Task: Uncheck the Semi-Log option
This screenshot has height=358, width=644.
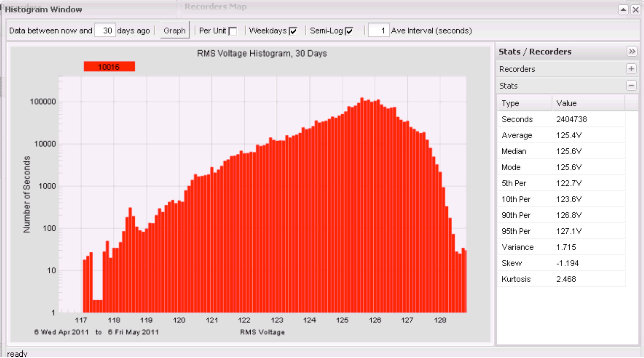Action: point(349,30)
